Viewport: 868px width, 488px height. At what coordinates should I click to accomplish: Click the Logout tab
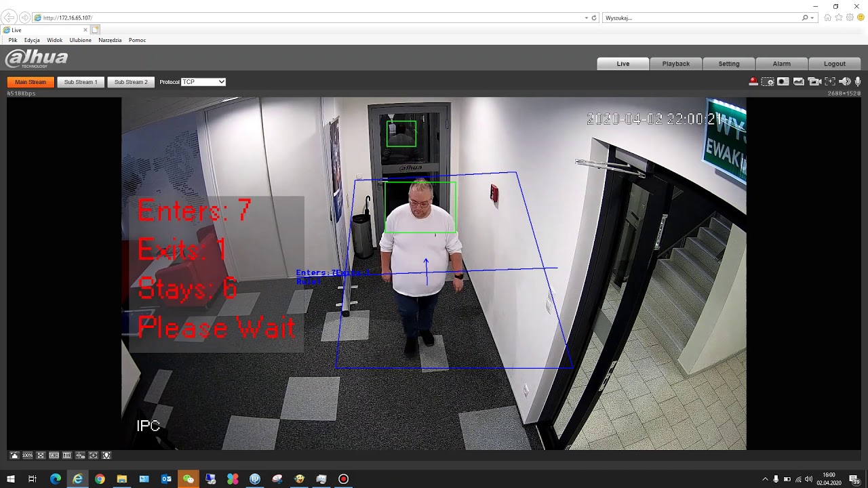(835, 64)
